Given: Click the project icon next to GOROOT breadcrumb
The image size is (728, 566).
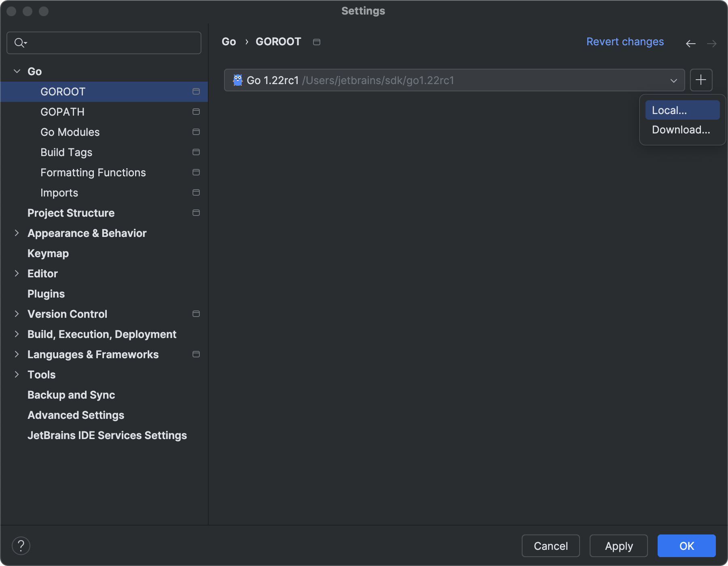Looking at the screenshot, I should pos(317,42).
